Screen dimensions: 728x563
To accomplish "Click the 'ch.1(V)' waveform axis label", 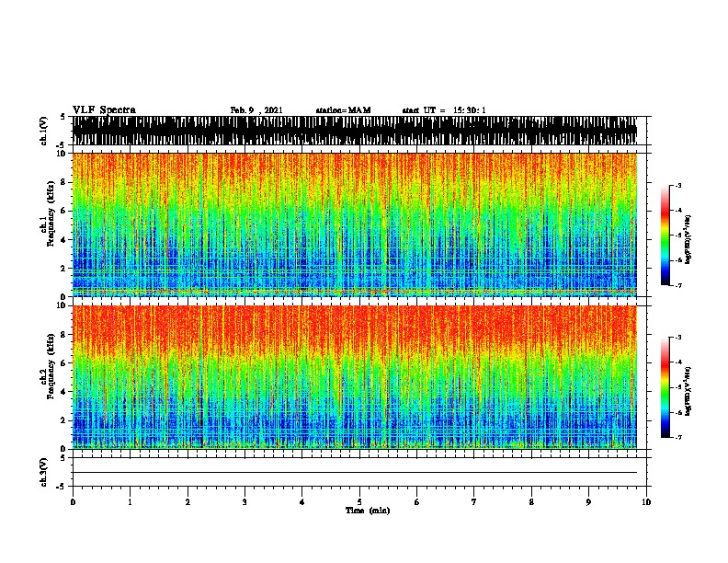I will click(x=44, y=130).
